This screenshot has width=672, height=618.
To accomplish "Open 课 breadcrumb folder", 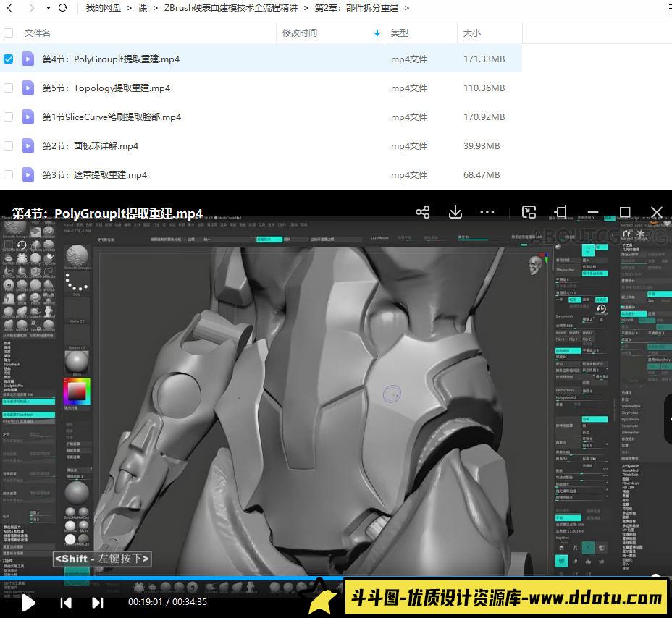I will [143, 8].
